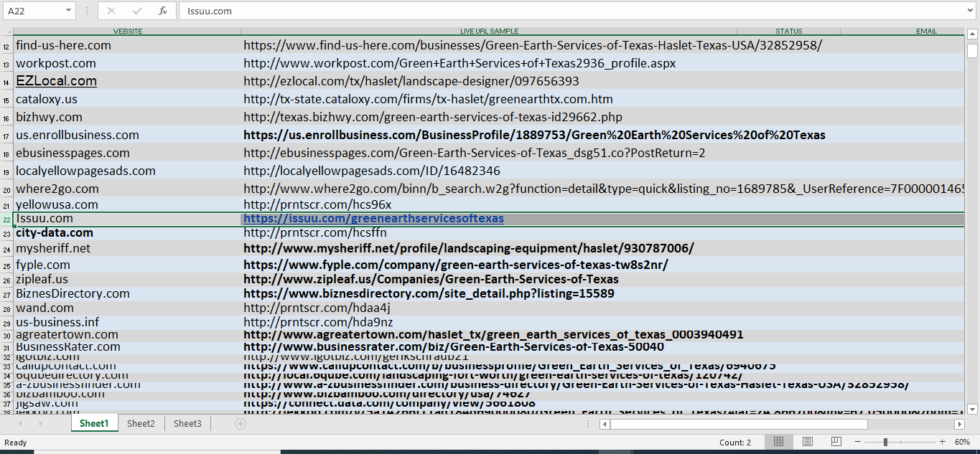Select the where2go.com cell

point(127,189)
